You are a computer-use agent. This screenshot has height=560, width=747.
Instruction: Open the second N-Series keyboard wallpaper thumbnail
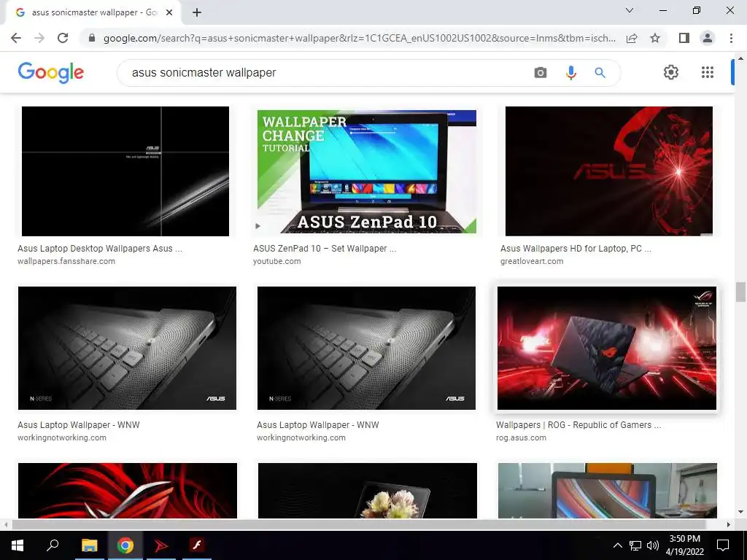coord(366,348)
